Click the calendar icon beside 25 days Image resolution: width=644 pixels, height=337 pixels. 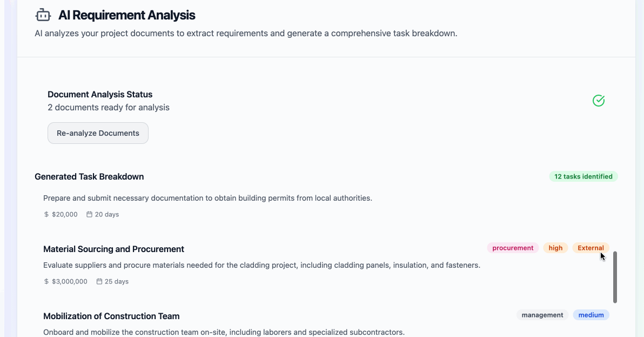[99, 281]
